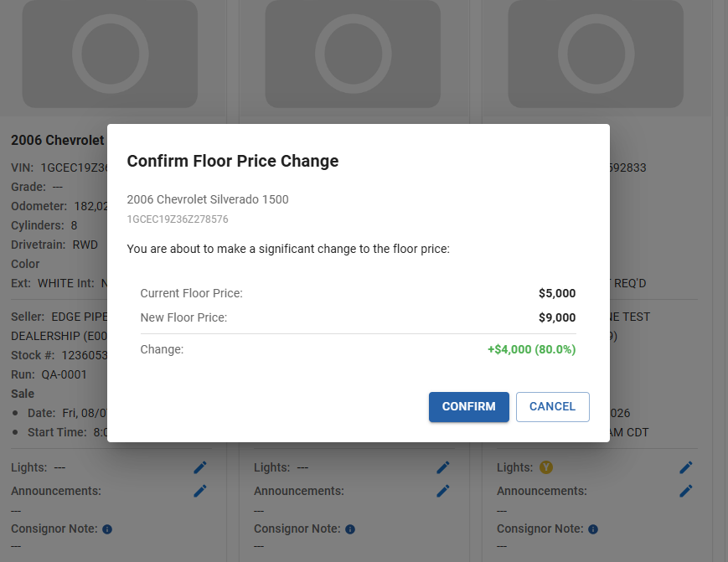Edit Announcements on the middle vehicle card

(x=443, y=491)
